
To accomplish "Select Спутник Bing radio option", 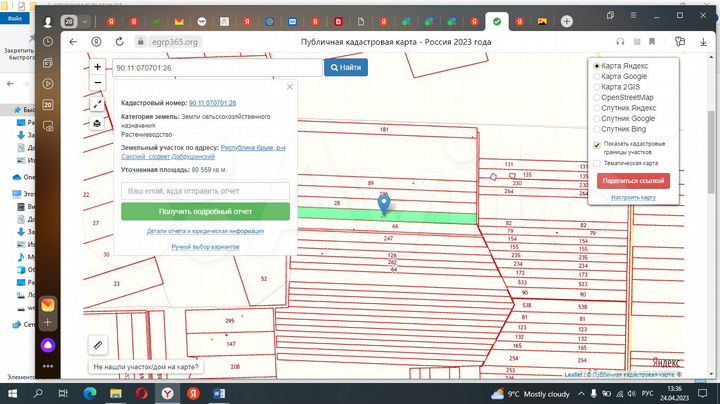I will 597,129.
